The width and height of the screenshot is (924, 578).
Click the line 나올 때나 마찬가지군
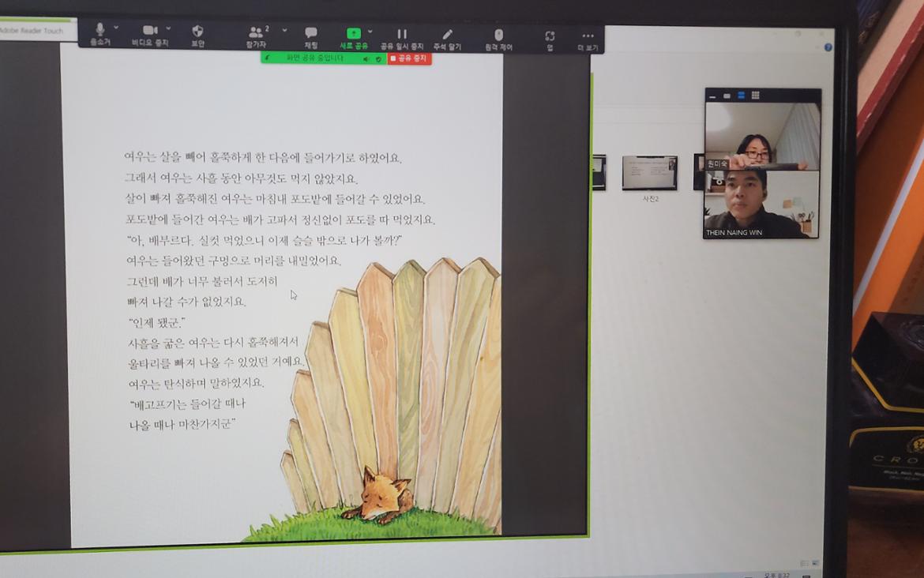pos(182,424)
